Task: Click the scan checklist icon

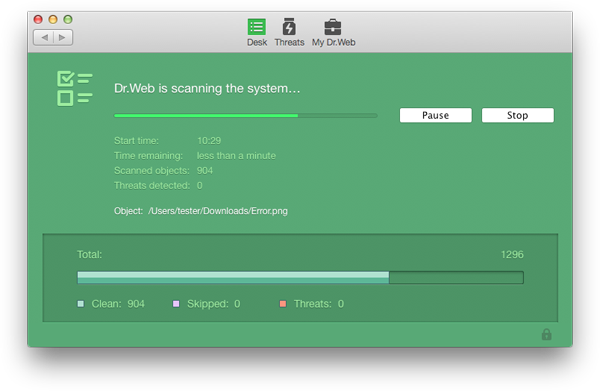Action: click(x=75, y=88)
